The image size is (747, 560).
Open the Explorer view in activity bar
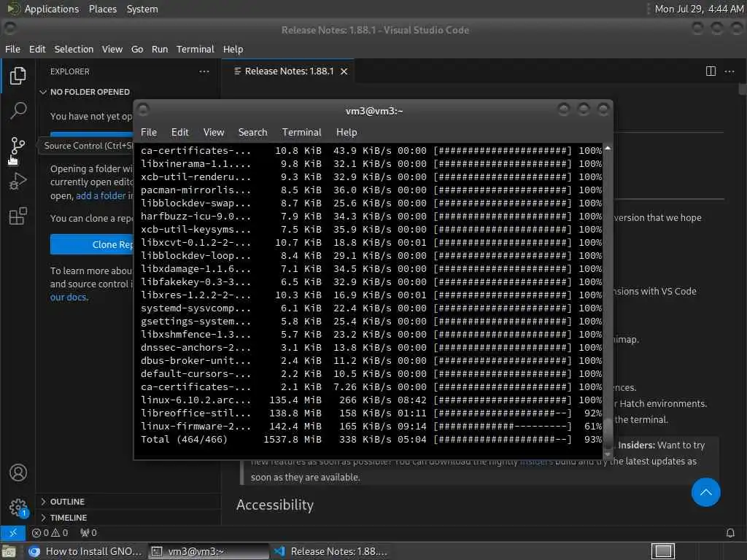(18, 75)
